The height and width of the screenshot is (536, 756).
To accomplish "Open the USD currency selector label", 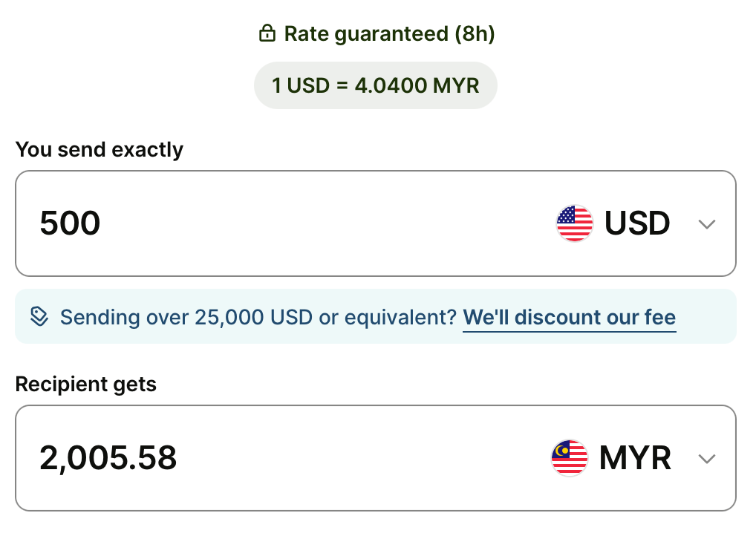I will point(637,223).
